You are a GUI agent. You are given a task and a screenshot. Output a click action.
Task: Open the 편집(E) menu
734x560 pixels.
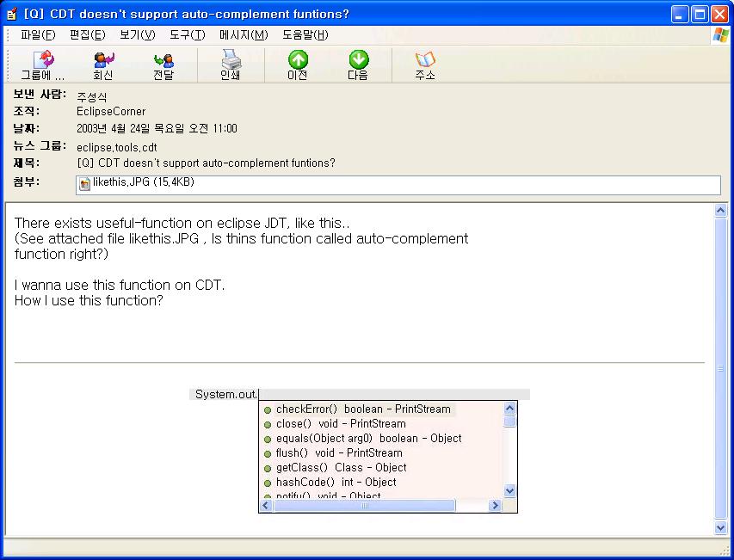pyautogui.click(x=88, y=35)
